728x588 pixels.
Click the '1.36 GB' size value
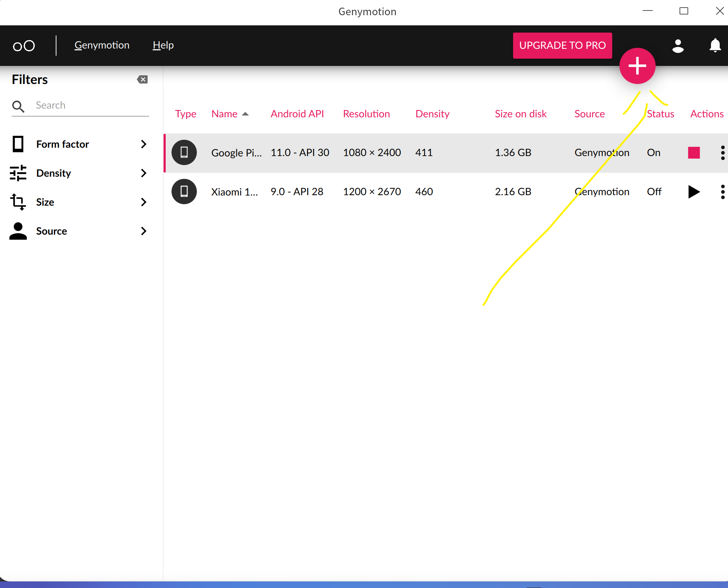[513, 152]
